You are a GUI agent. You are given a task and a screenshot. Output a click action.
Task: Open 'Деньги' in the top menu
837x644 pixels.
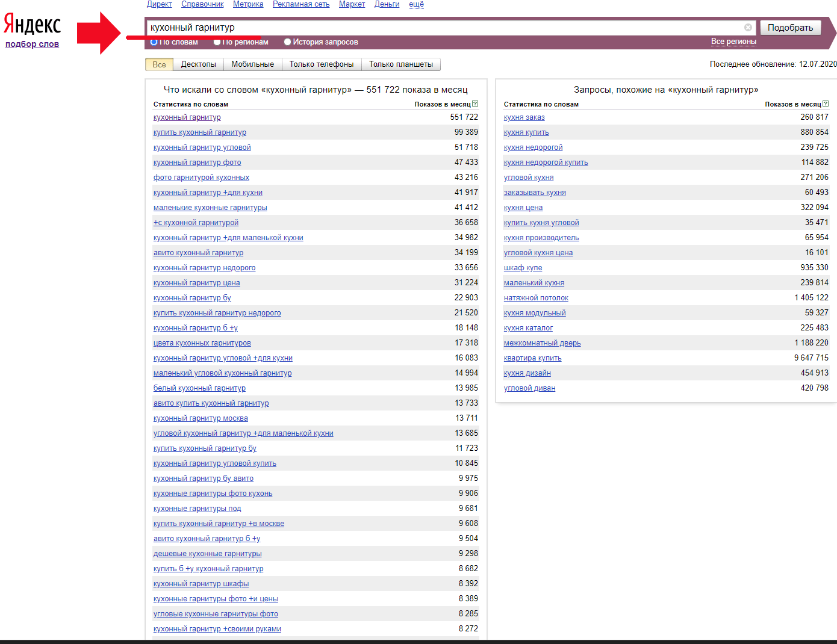coord(387,4)
